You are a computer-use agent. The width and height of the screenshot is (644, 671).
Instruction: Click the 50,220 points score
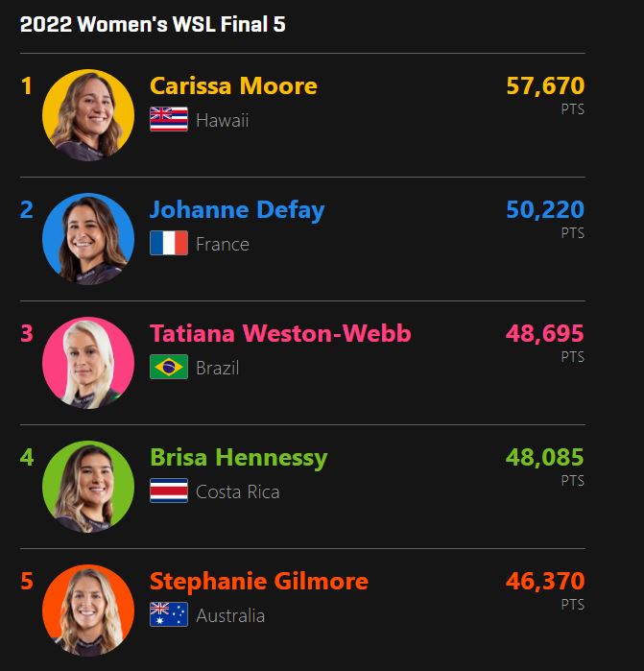(x=544, y=210)
